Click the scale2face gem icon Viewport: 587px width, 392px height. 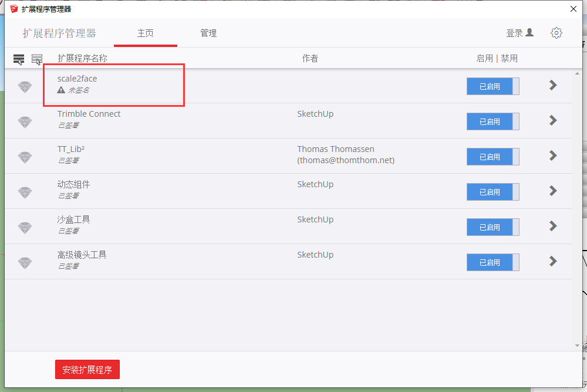25,87
